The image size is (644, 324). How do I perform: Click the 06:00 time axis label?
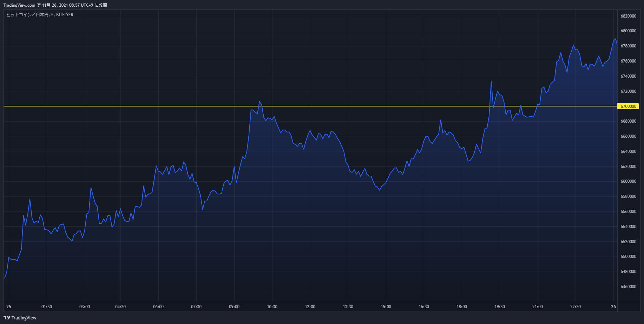(x=158, y=307)
